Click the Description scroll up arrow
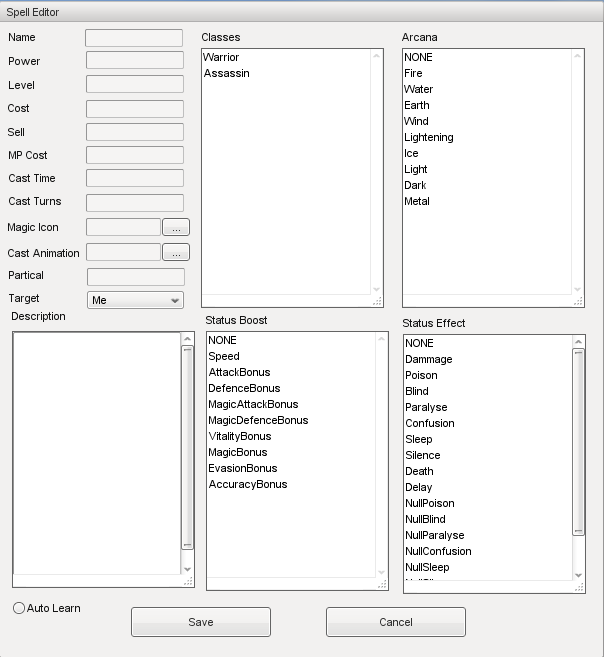Image resolution: width=604 pixels, height=657 pixels. pos(187,339)
